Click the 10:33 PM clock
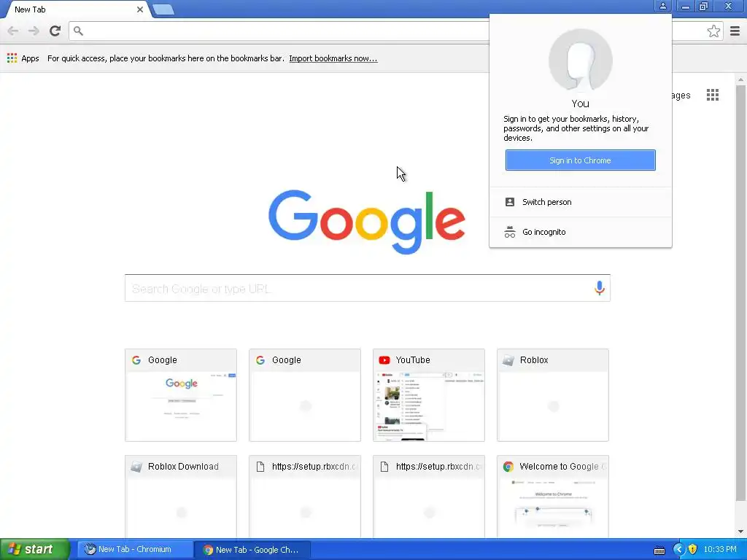The image size is (747, 560). click(720, 550)
